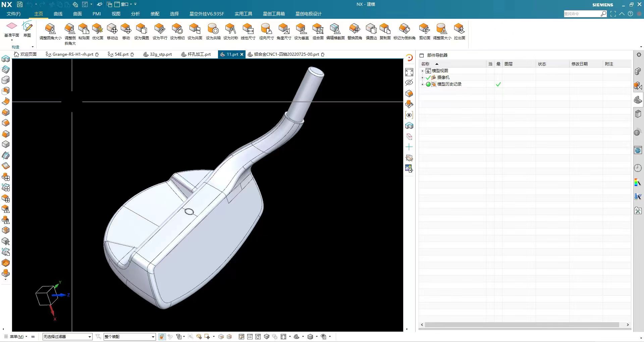Click the 名称 column header to sort

[x=425, y=64]
